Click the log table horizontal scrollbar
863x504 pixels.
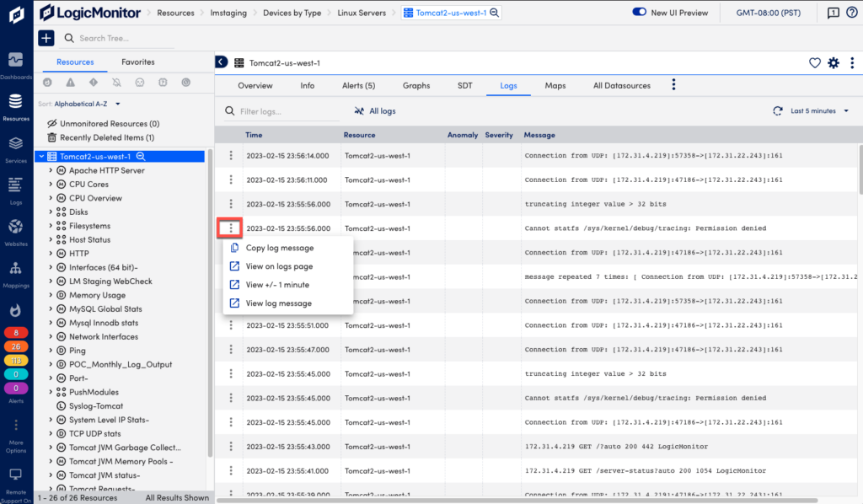517,500
